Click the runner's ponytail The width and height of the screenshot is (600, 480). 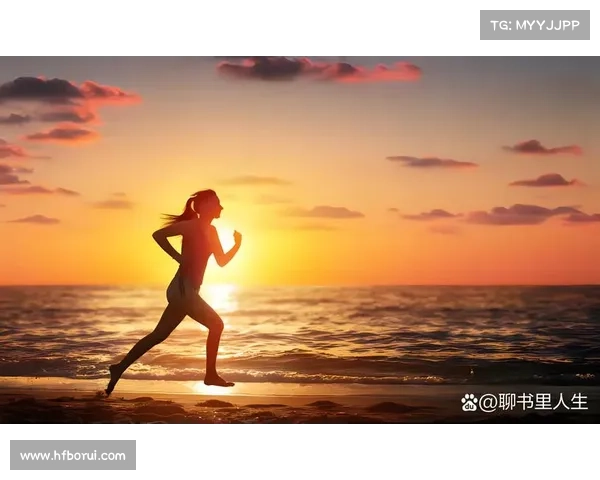pos(180,212)
